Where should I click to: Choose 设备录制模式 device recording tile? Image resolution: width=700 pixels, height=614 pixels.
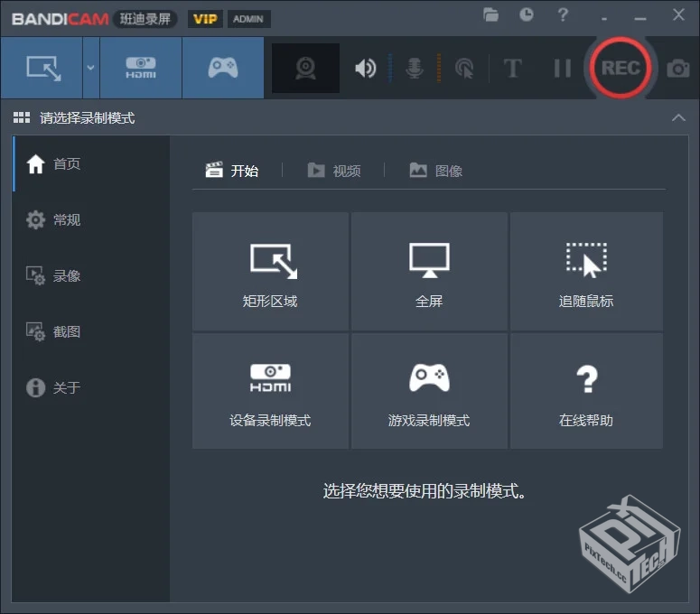pyautogui.click(x=270, y=391)
